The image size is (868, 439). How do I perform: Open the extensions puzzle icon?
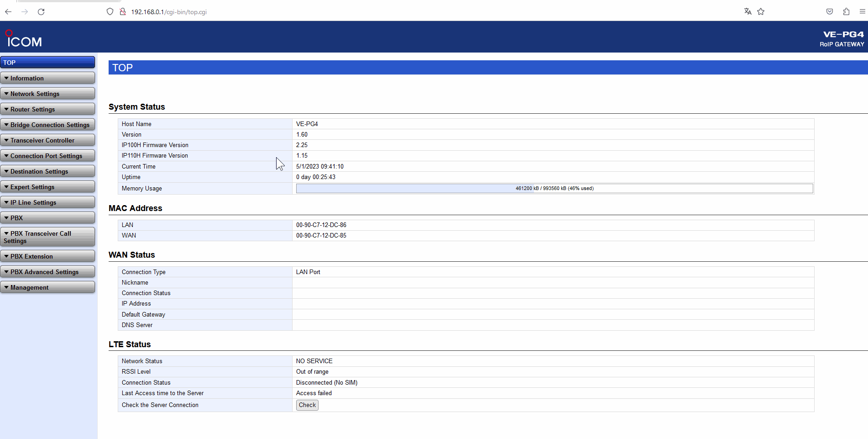(x=846, y=12)
